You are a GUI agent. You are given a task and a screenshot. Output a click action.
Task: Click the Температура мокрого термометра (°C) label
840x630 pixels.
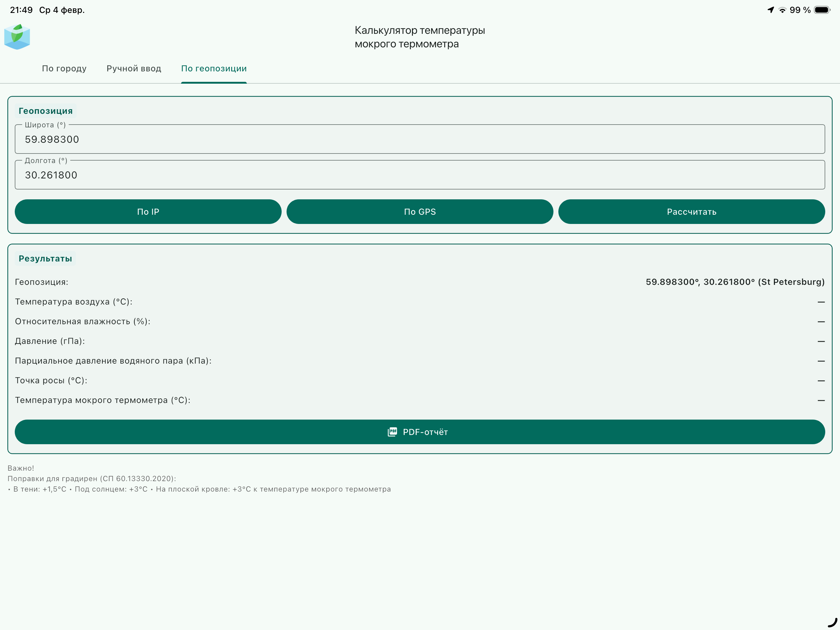click(102, 400)
